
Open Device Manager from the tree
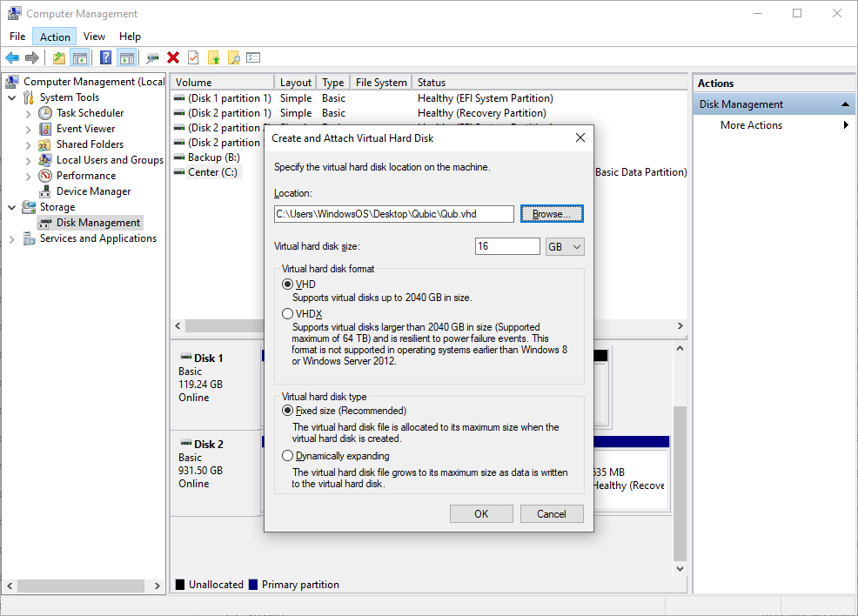point(93,191)
